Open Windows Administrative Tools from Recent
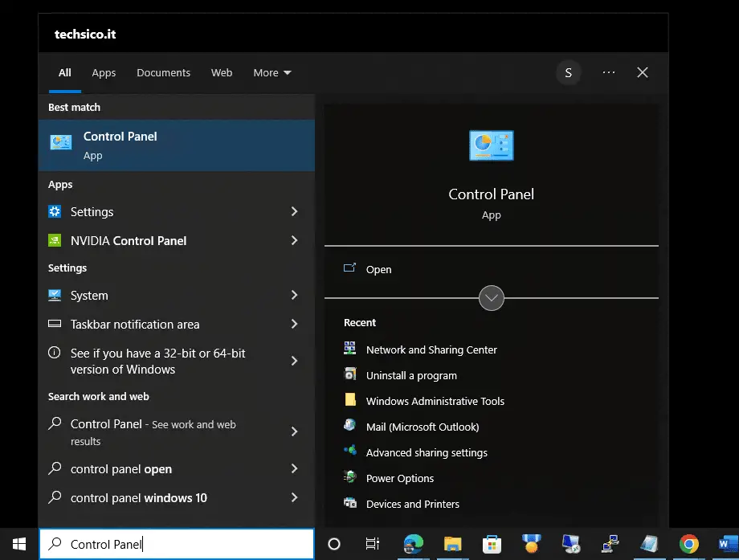This screenshot has width=739, height=560. tap(424, 401)
